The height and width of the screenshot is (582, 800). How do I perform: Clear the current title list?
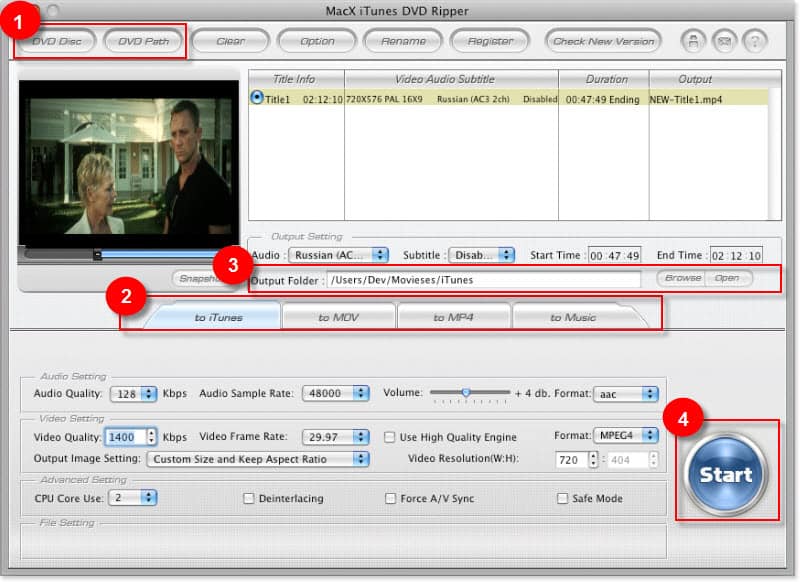point(230,41)
